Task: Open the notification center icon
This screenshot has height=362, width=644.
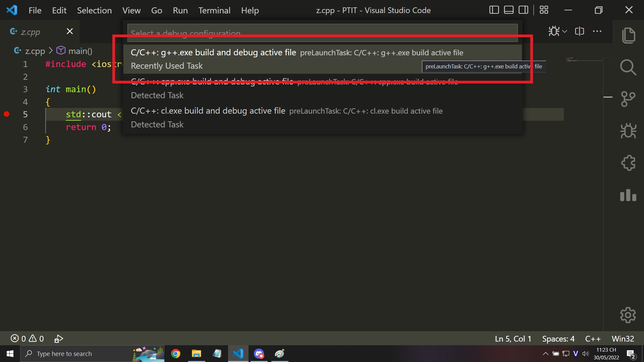Action: (x=631, y=354)
